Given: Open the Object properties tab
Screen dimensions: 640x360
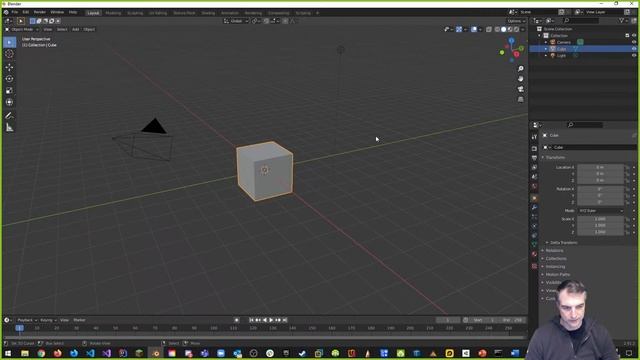Looking at the screenshot, I should coord(534,198).
